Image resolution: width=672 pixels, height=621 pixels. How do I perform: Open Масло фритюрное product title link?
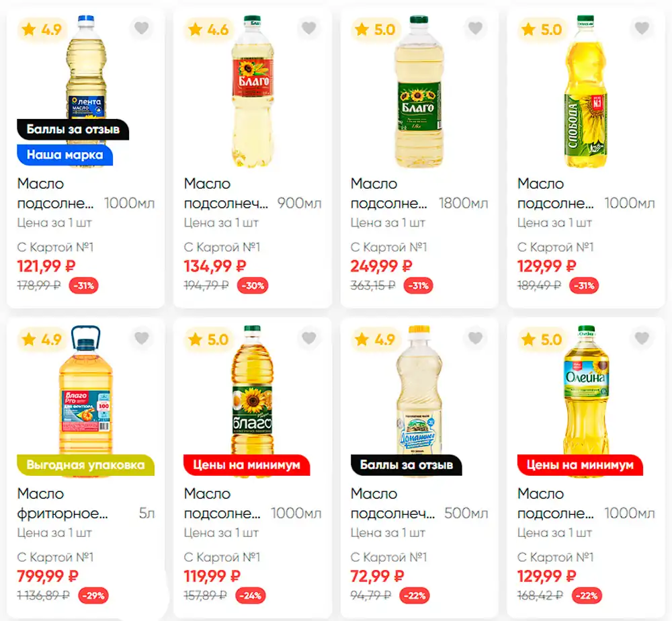pyautogui.click(x=62, y=503)
